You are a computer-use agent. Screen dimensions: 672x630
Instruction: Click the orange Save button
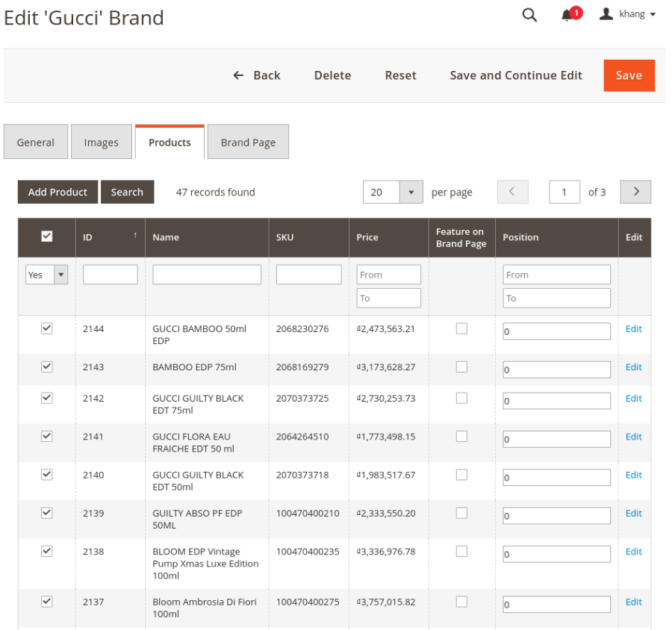(629, 75)
